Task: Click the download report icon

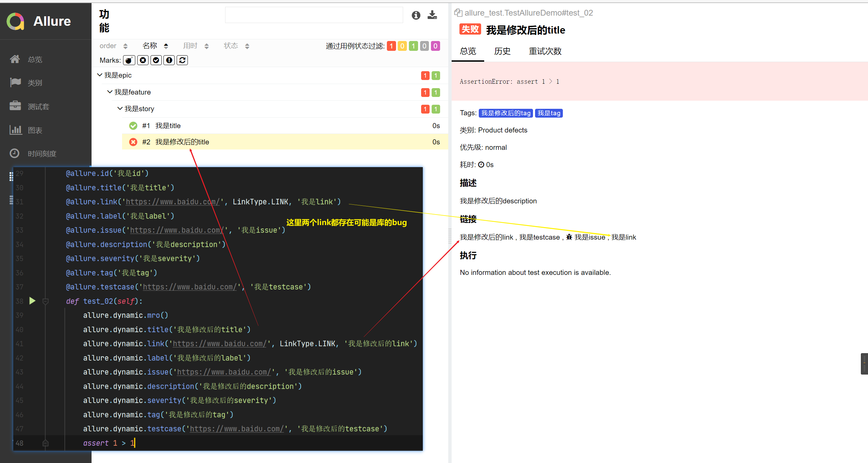Action: pos(432,15)
